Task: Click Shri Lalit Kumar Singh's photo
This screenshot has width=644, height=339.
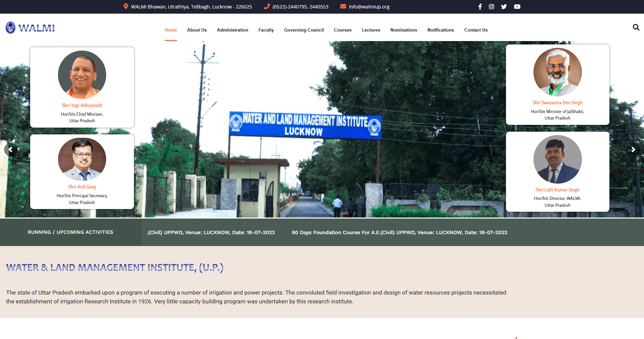Action: click(x=558, y=159)
